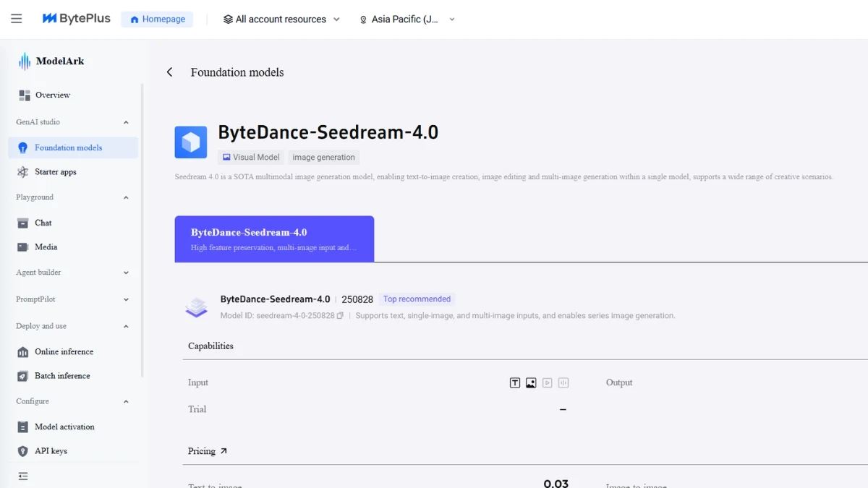This screenshot has height=488, width=868.
Task: Collapse the GenAI studio section
Action: pos(126,122)
